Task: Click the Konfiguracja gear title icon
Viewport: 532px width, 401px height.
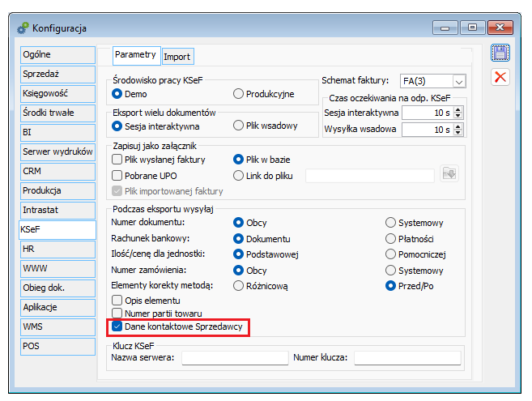Action: 23,28
